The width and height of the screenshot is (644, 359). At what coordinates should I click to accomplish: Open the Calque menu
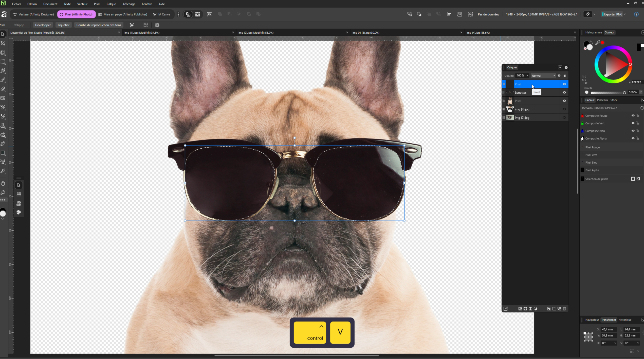111,4
